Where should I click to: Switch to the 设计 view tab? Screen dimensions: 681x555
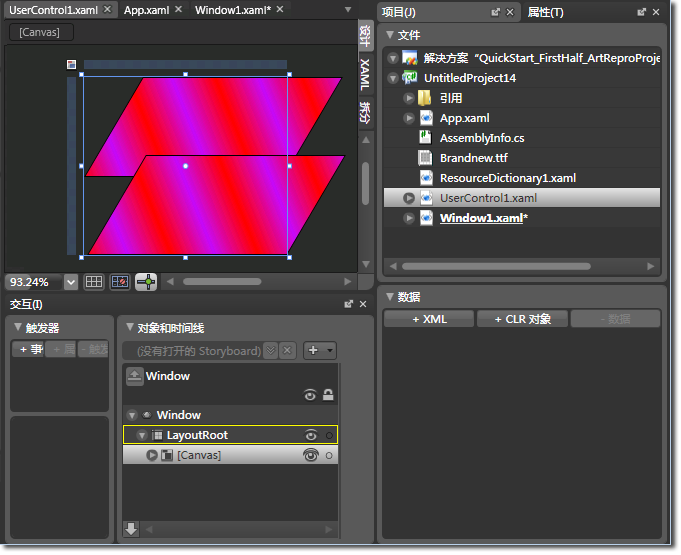(365, 36)
